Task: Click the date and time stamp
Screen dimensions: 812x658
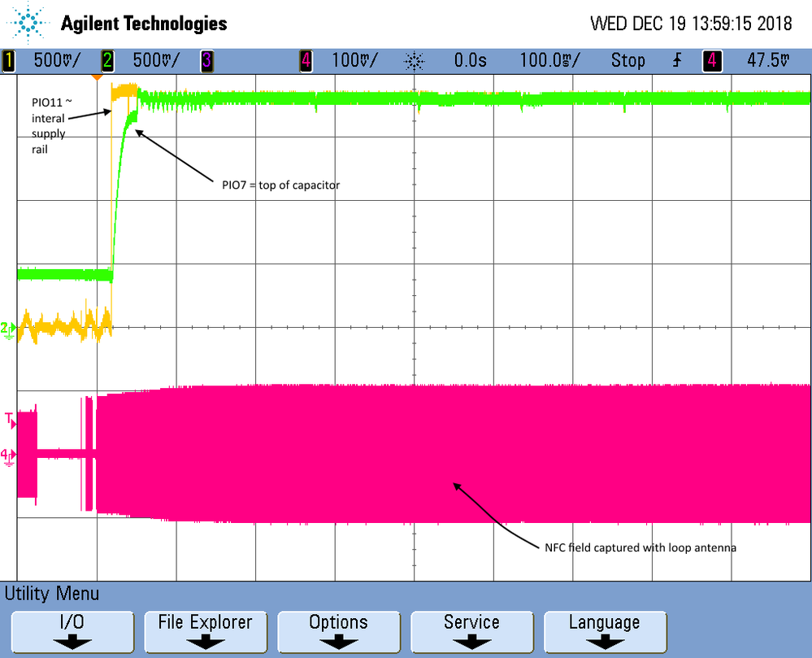Action: pyautogui.click(x=691, y=24)
